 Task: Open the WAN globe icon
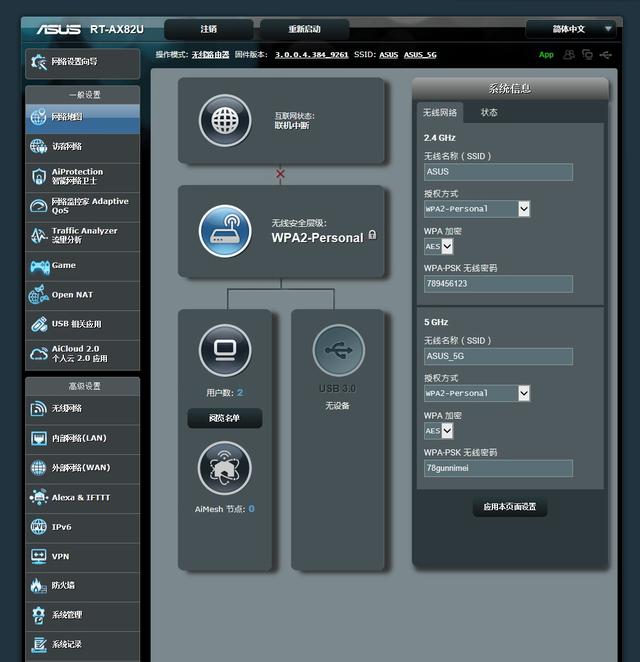pos(38,468)
